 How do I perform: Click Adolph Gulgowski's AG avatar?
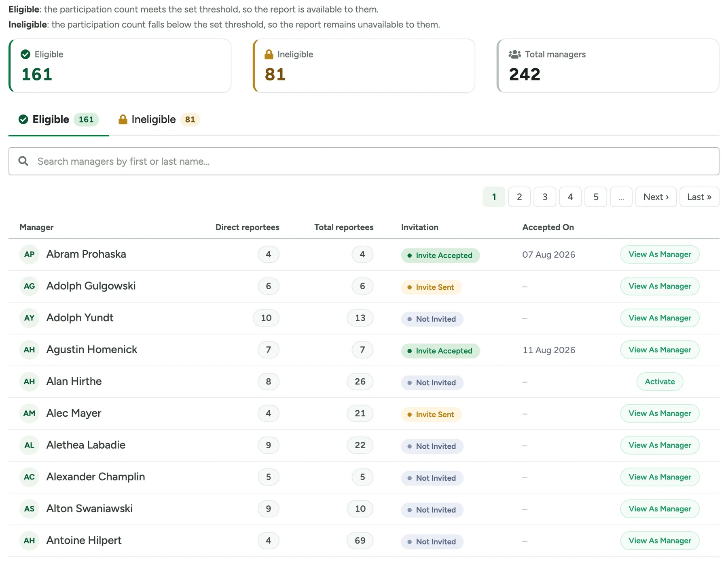29,286
